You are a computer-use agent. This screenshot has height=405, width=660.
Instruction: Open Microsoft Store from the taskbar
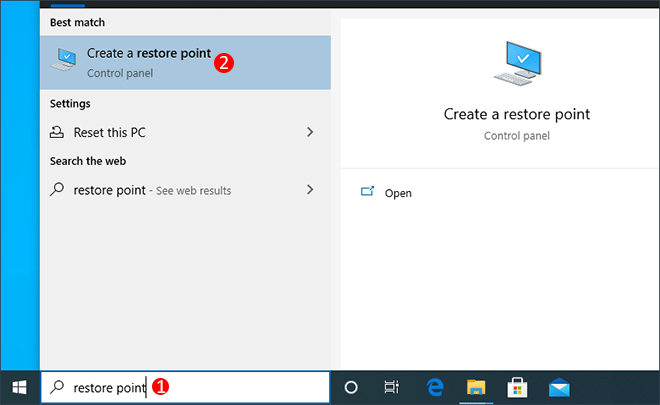click(x=517, y=387)
